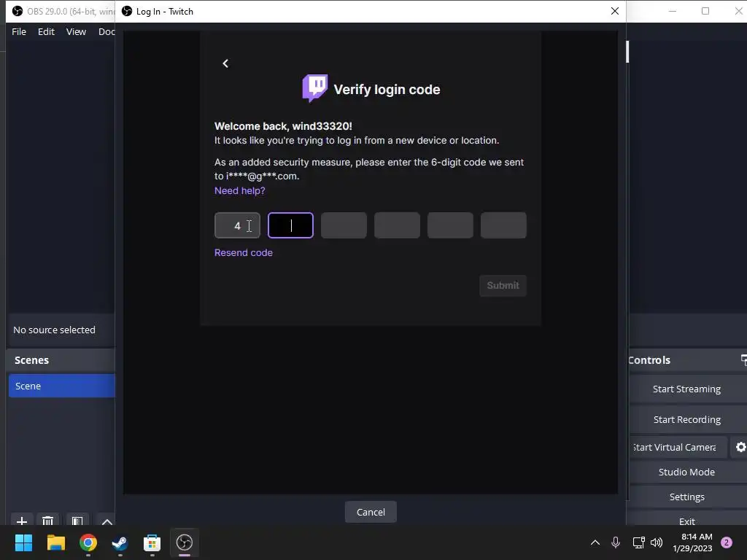Viewport: 747px width, 560px height.
Task: Click Start Virtual Camera button
Action: [x=678, y=447]
